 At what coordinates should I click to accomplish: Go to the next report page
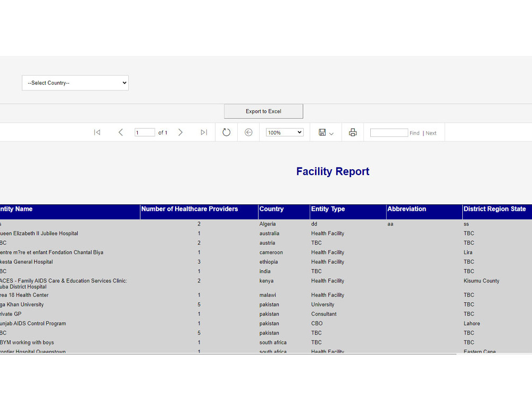180,132
